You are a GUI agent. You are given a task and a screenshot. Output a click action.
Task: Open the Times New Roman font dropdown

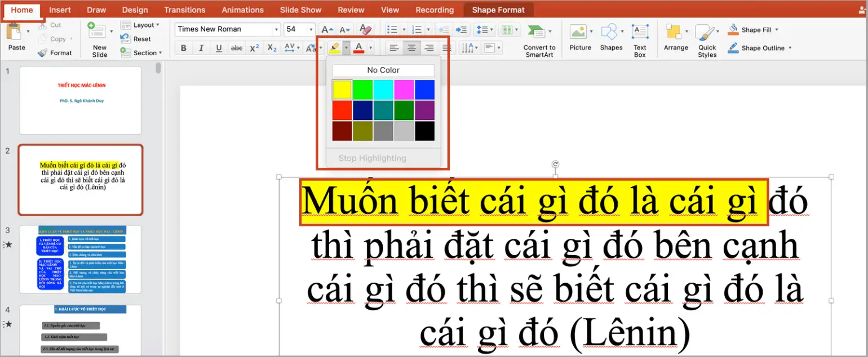click(276, 29)
